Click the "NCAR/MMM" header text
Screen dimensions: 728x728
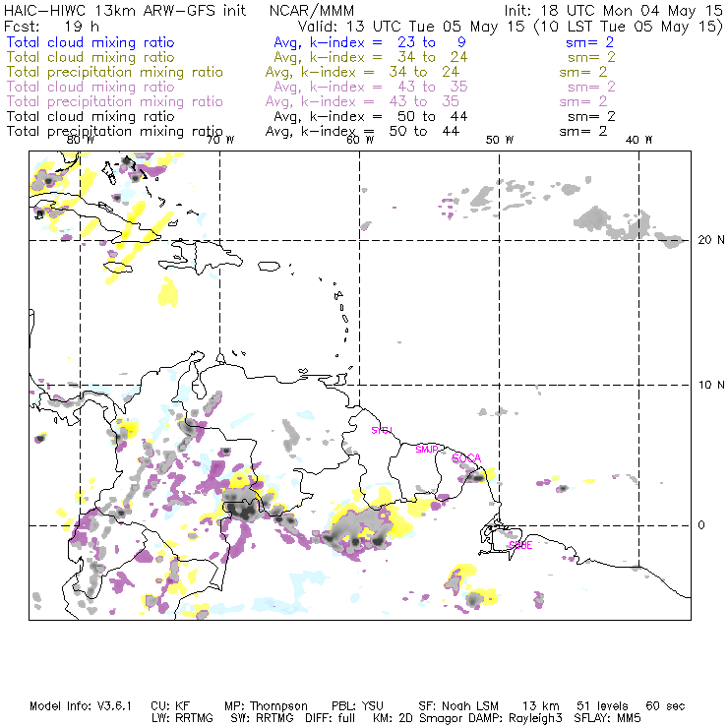point(312,11)
